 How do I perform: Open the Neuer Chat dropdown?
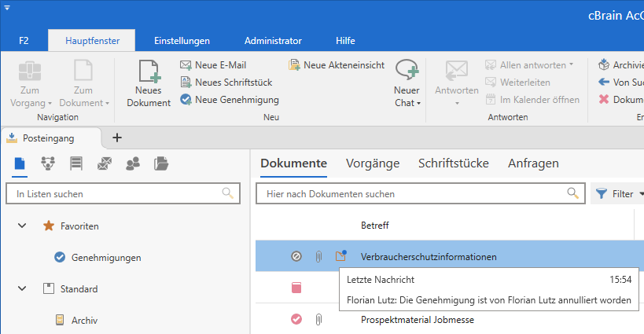click(x=407, y=103)
